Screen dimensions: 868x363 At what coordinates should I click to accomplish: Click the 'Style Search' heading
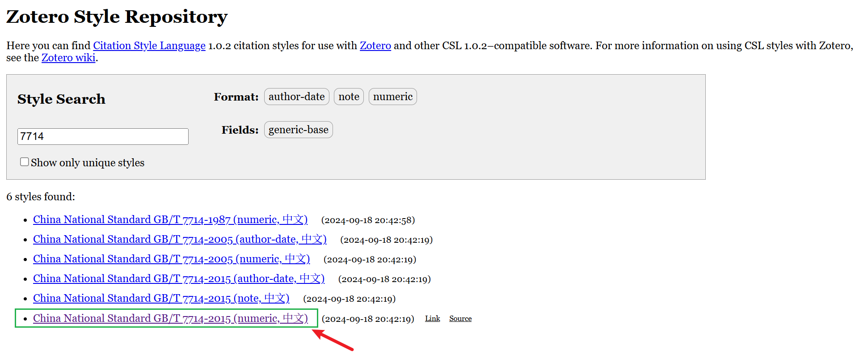(61, 99)
